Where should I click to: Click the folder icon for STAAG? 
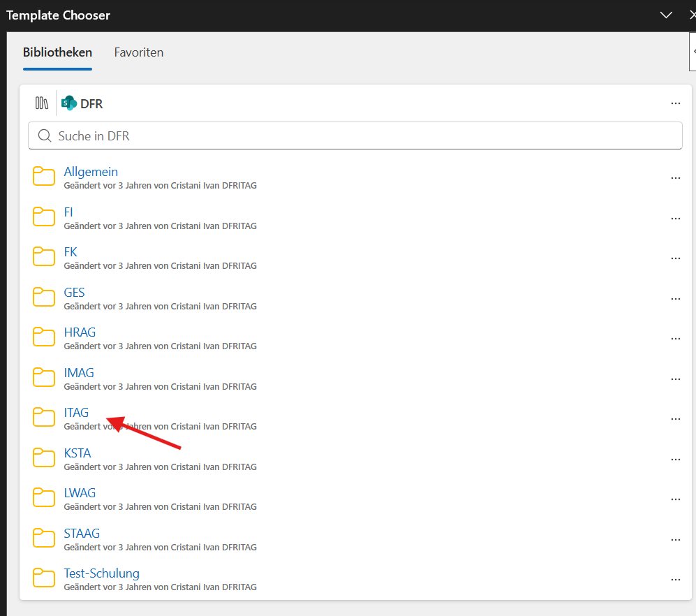pos(44,538)
